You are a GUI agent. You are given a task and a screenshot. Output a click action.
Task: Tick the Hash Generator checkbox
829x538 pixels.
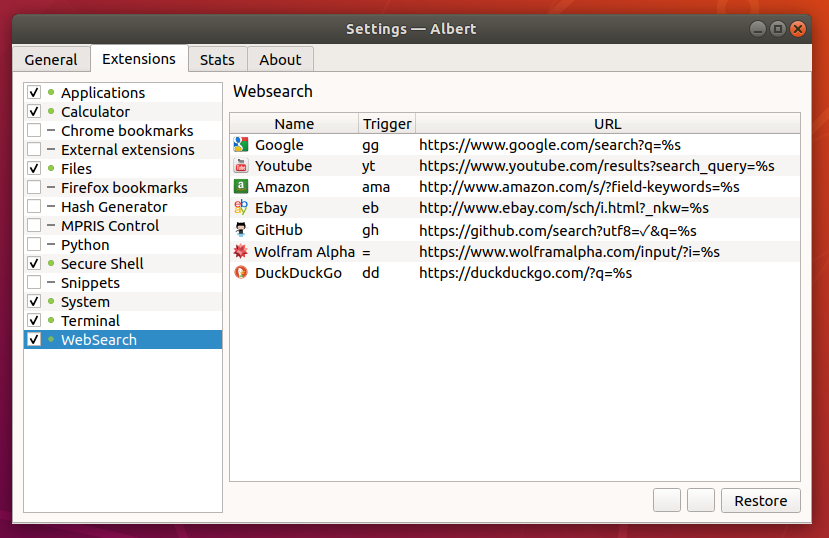[34, 207]
